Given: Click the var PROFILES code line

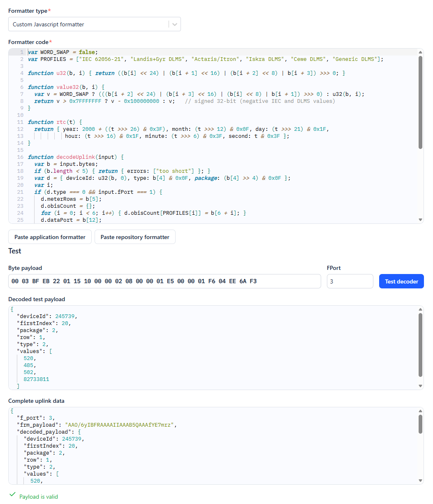Looking at the screenshot, I should [x=206, y=59].
